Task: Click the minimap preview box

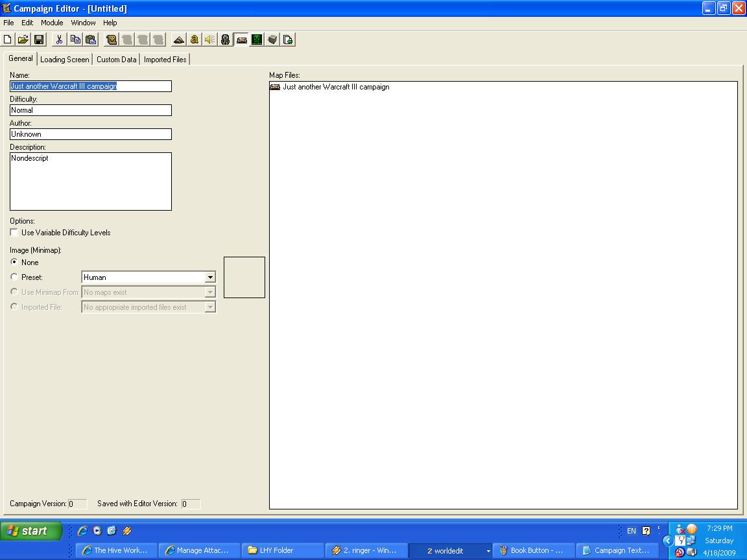Action: (244, 277)
